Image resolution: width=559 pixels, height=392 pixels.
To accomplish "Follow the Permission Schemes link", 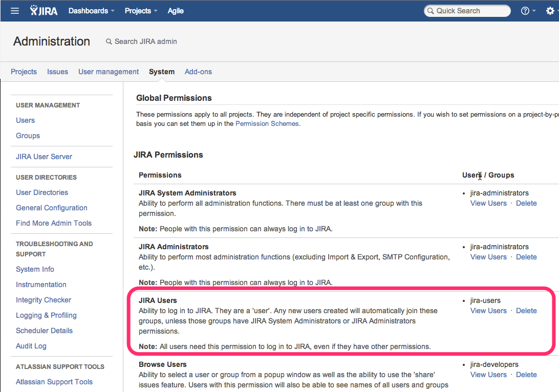I will pos(267,124).
